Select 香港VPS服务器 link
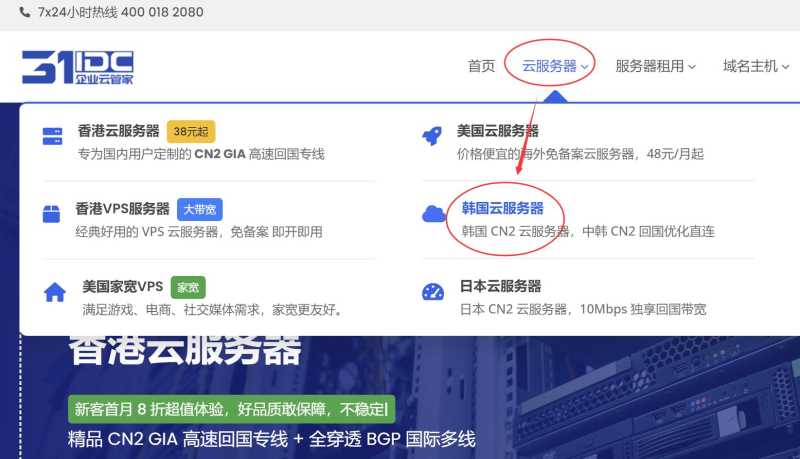The image size is (800, 459). pyautogui.click(x=122, y=209)
